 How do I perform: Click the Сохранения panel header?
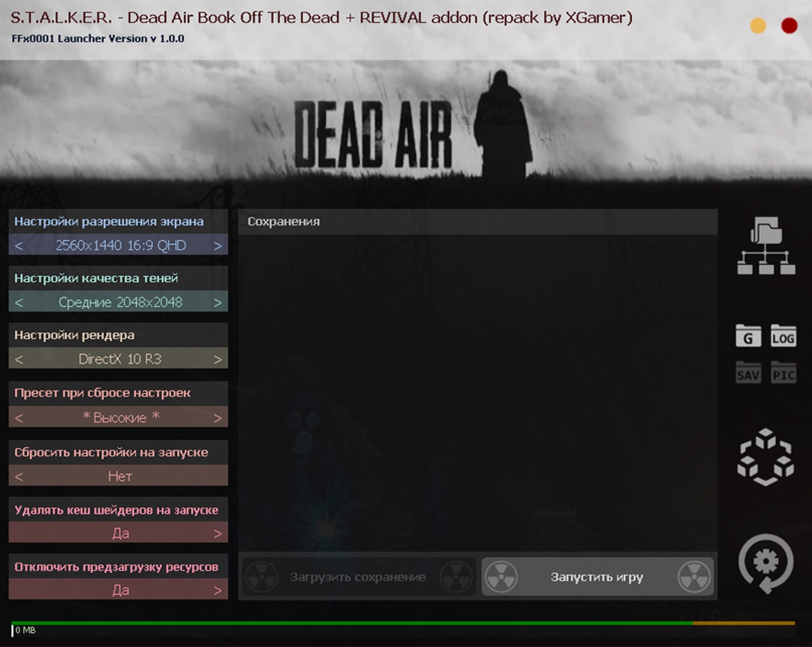pos(477,222)
